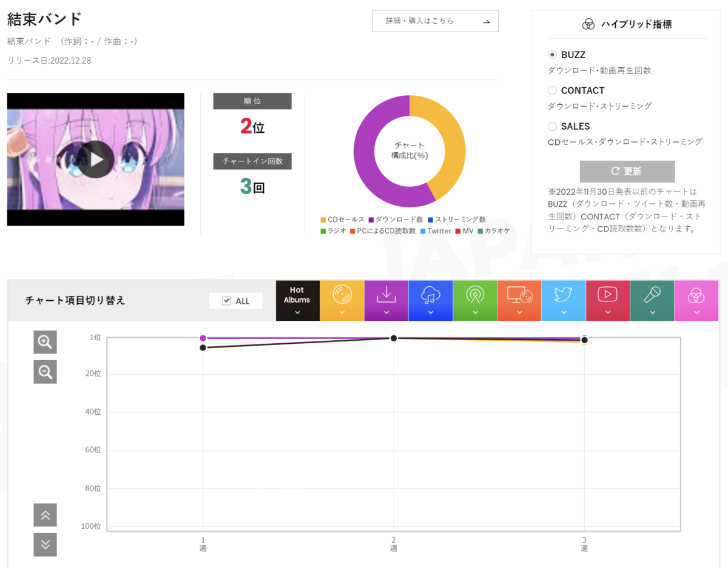The image size is (728, 567).
Task: Select the CONTACT radio option
Action: tap(552, 90)
